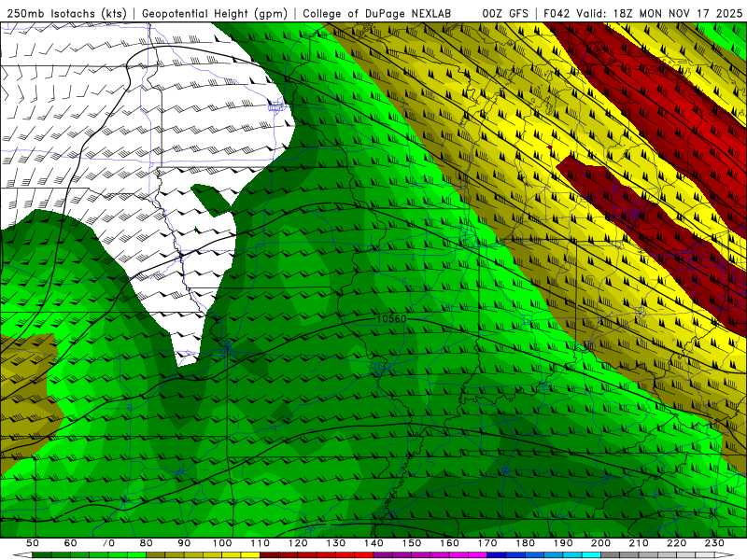Click the 10560 height contour label
Image resolution: width=747 pixels, height=560 pixels.
(x=391, y=318)
